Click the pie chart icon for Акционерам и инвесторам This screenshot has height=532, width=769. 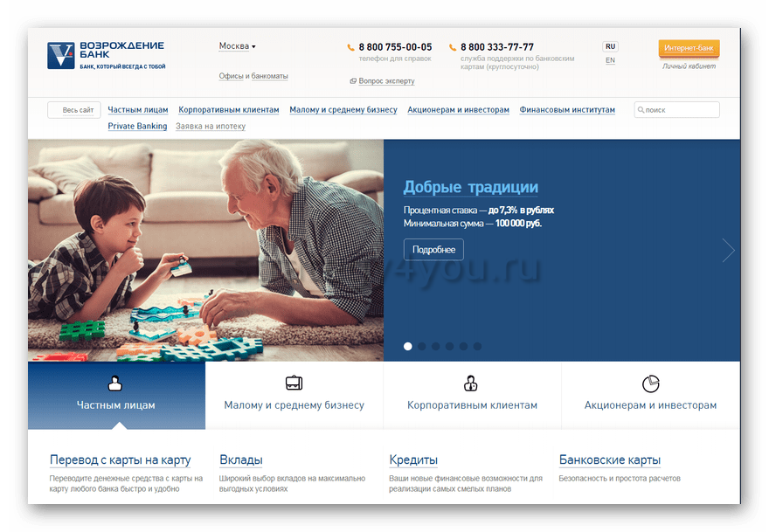coord(650,383)
